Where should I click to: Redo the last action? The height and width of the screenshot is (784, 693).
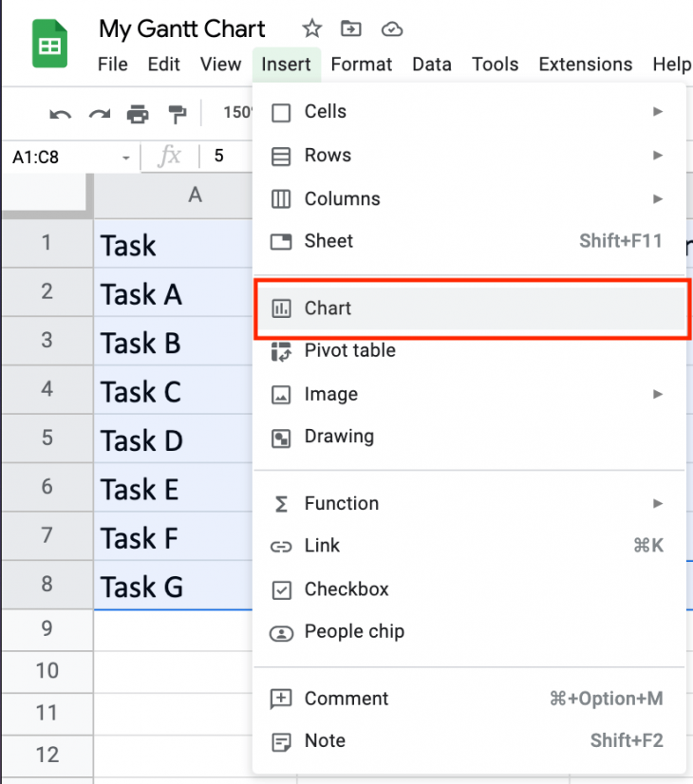99,113
